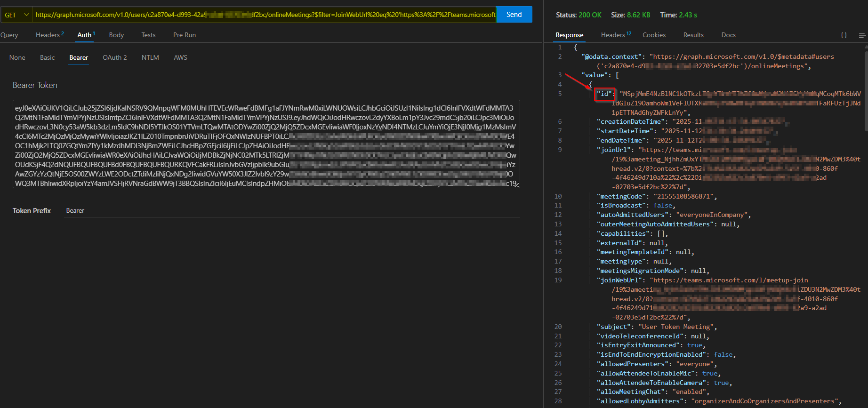
Task: Open the Docs tab
Action: (x=728, y=35)
